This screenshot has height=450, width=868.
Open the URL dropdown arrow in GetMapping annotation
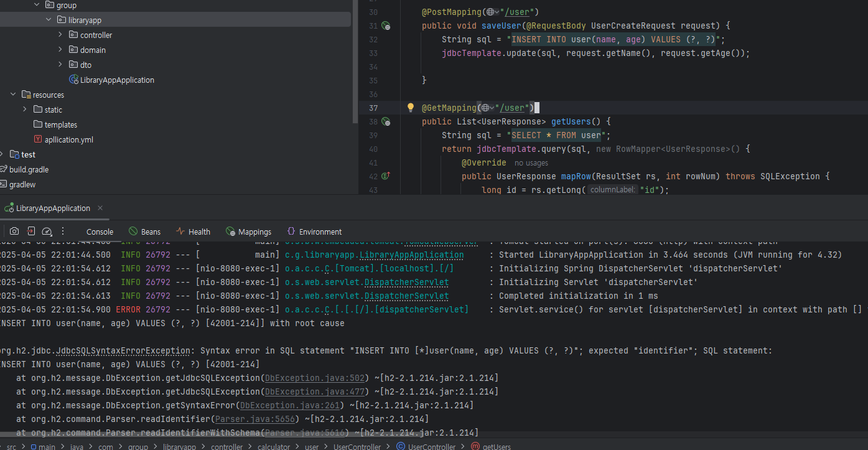pyautogui.click(x=492, y=108)
